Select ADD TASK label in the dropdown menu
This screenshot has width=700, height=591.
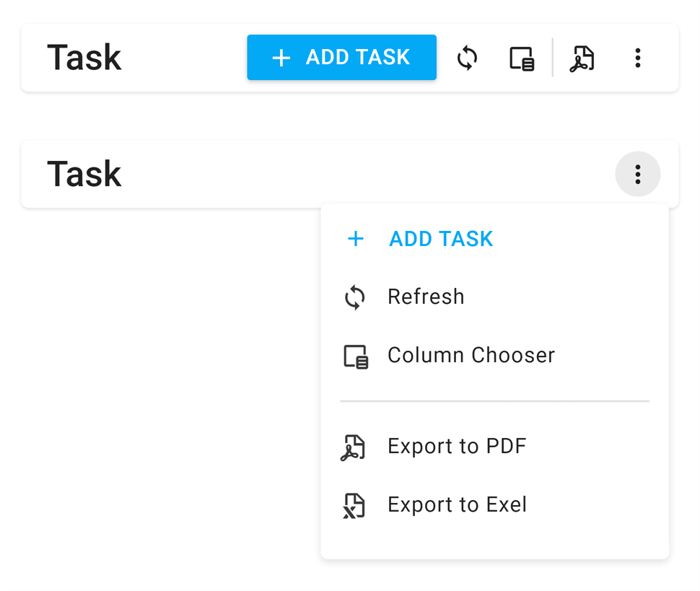click(x=441, y=239)
